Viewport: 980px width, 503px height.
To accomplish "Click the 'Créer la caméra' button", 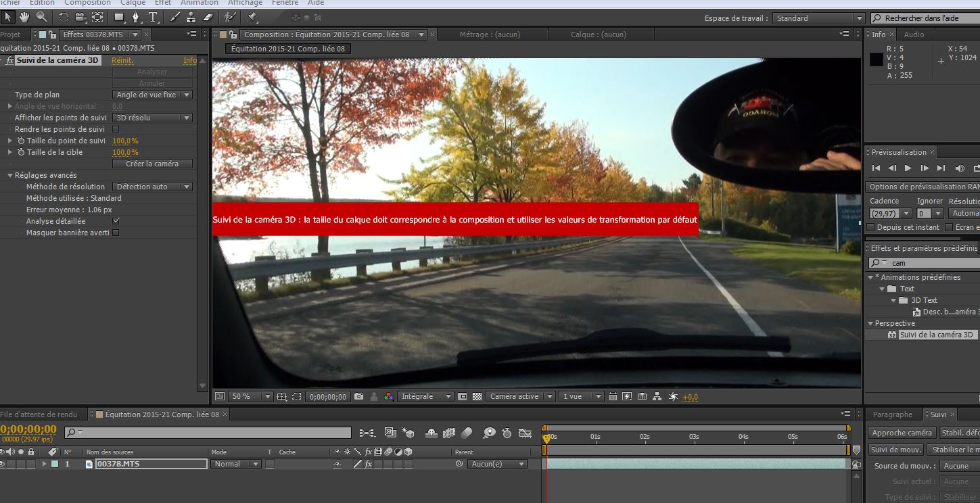I will click(x=152, y=164).
